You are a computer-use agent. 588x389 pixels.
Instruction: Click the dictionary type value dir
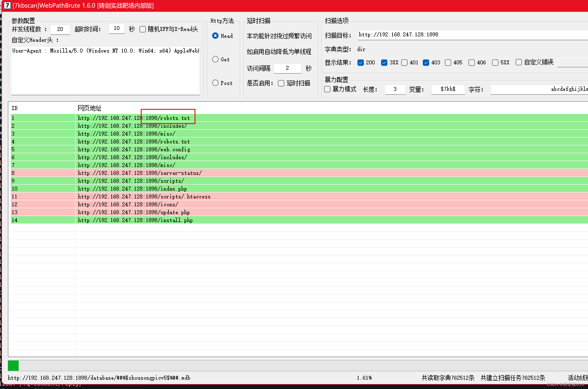coord(361,49)
